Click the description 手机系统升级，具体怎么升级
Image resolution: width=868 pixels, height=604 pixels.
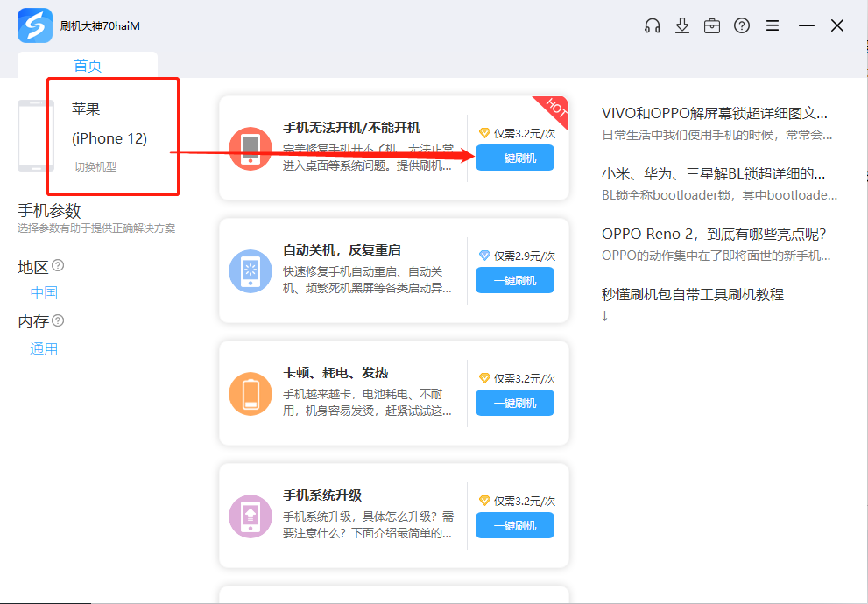tap(368, 525)
